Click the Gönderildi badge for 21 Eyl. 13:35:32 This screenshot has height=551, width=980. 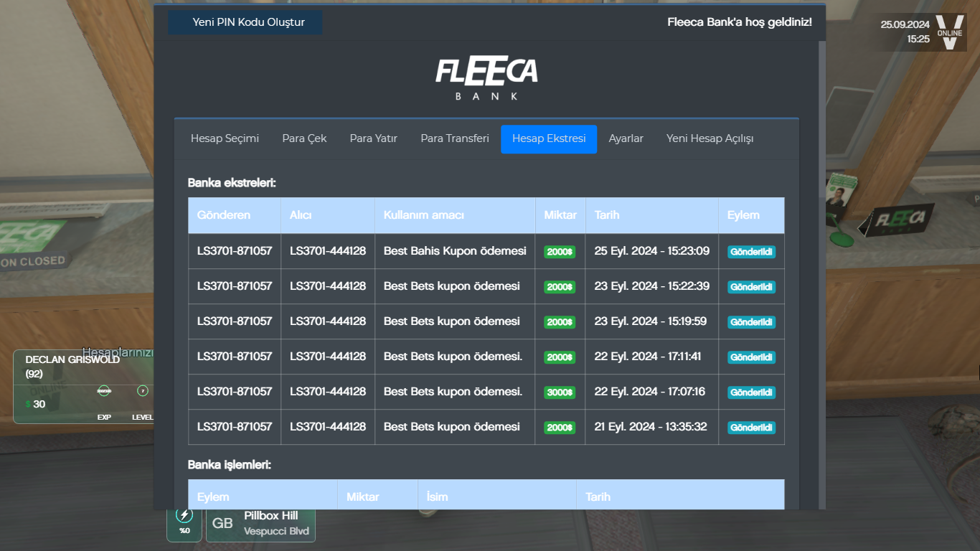point(751,428)
